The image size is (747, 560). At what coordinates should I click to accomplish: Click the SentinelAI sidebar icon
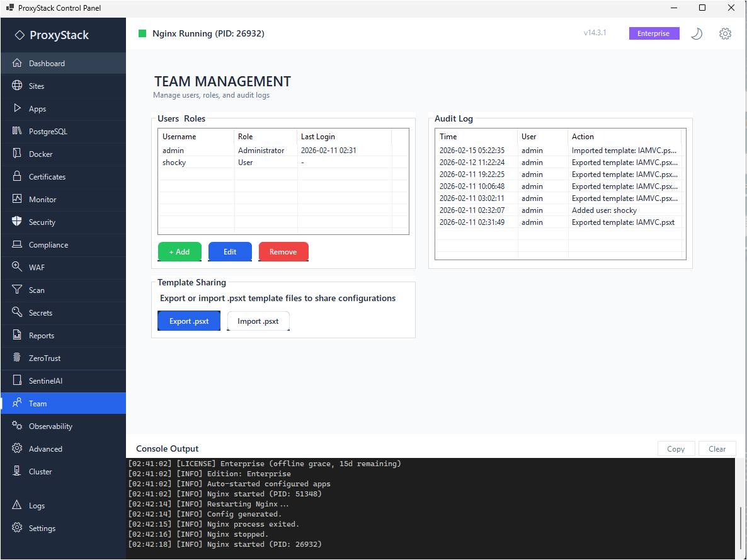click(17, 380)
